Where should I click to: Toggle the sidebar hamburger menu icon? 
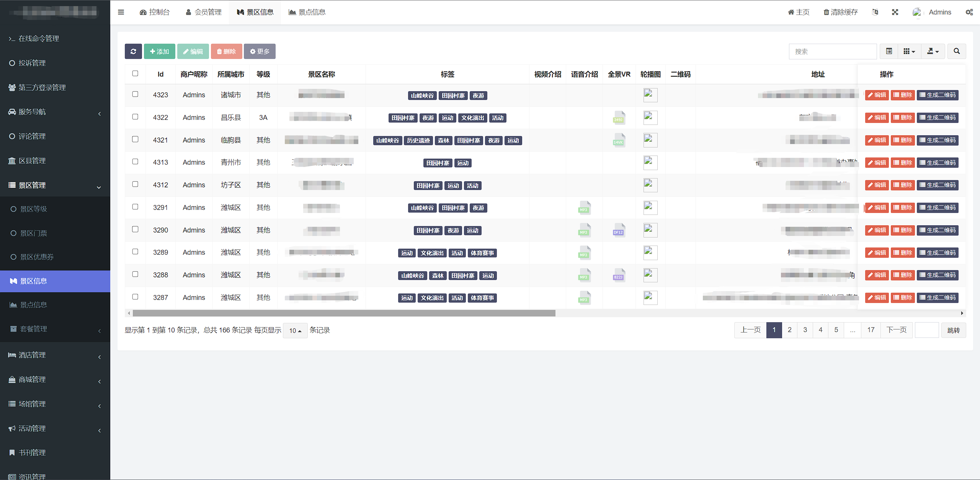121,12
